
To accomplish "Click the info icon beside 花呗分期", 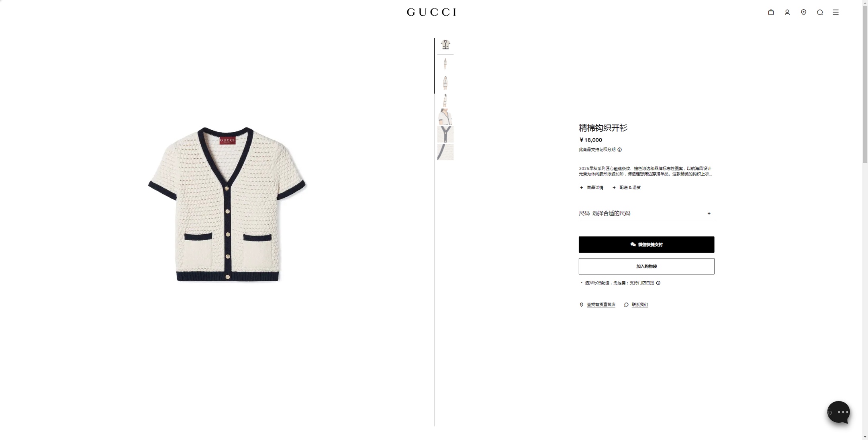I will point(619,150).
